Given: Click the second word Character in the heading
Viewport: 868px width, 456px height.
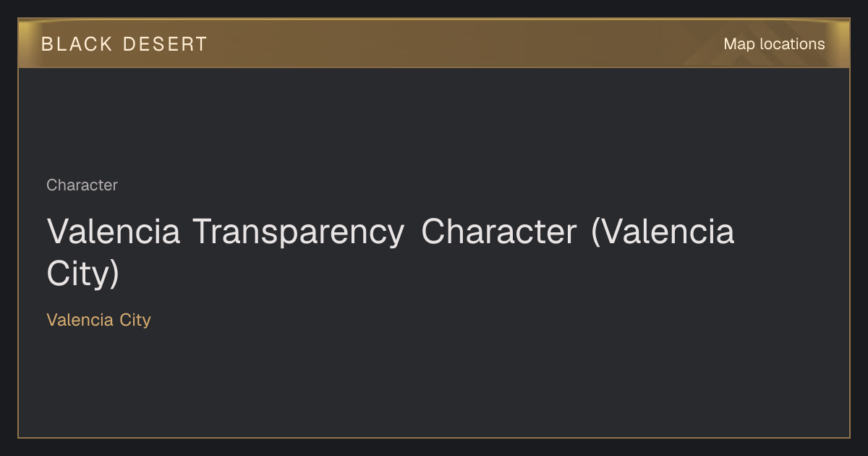Looking at the screenshot, I should point(499,232).
